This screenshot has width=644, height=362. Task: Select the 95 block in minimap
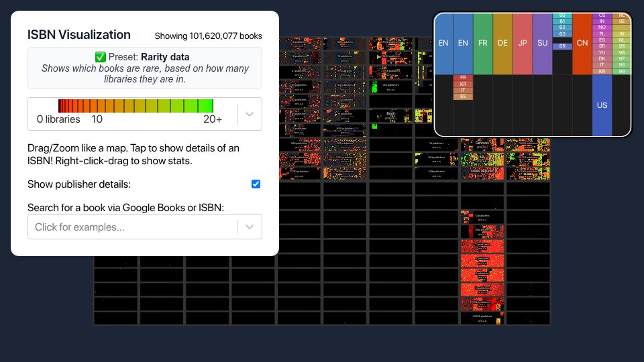tap(621, 46)
